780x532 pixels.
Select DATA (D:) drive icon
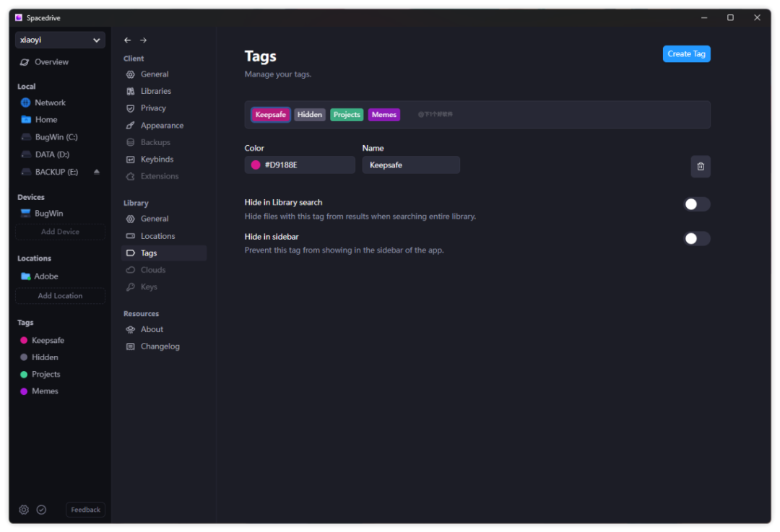[26, 154]
